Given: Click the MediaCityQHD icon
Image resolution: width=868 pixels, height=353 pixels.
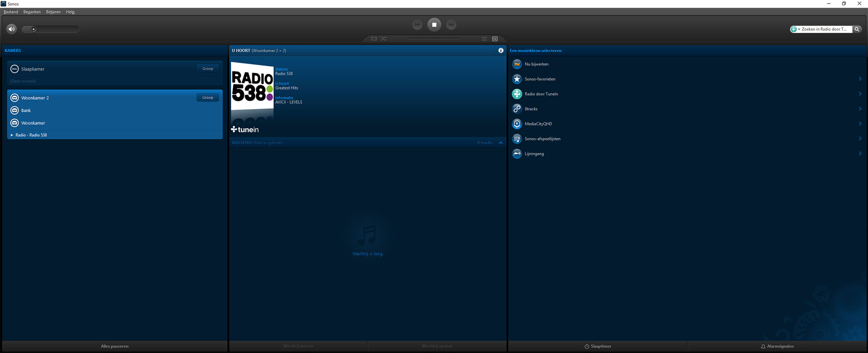Looking at the screenshot, I should coord(517,124).
